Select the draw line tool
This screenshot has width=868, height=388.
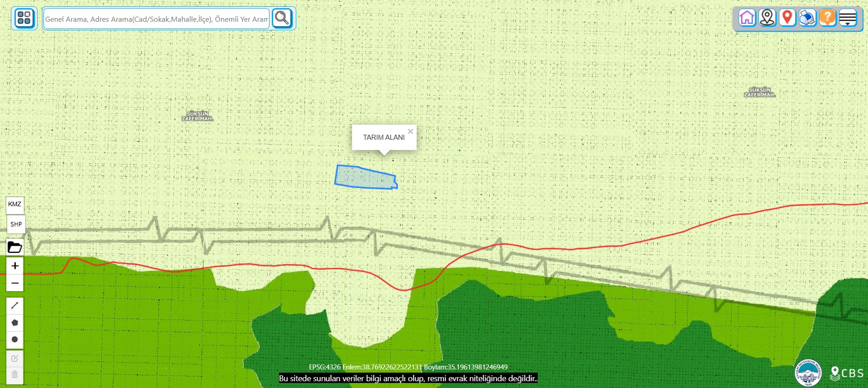click(x=15, y=306)
